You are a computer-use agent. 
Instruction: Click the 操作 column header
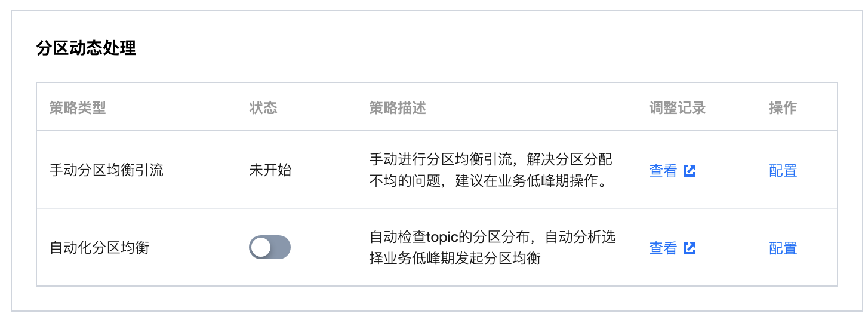pos(783,108)
